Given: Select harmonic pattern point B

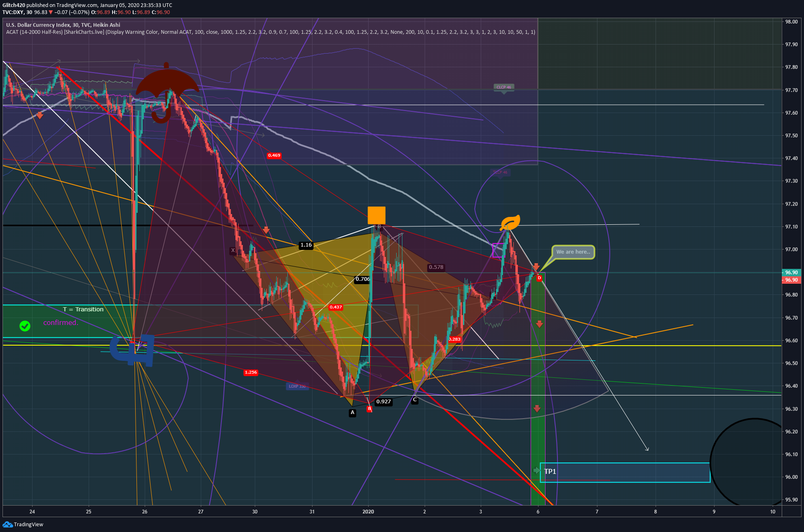Looking at the screenshot, I should click(369, 409).
